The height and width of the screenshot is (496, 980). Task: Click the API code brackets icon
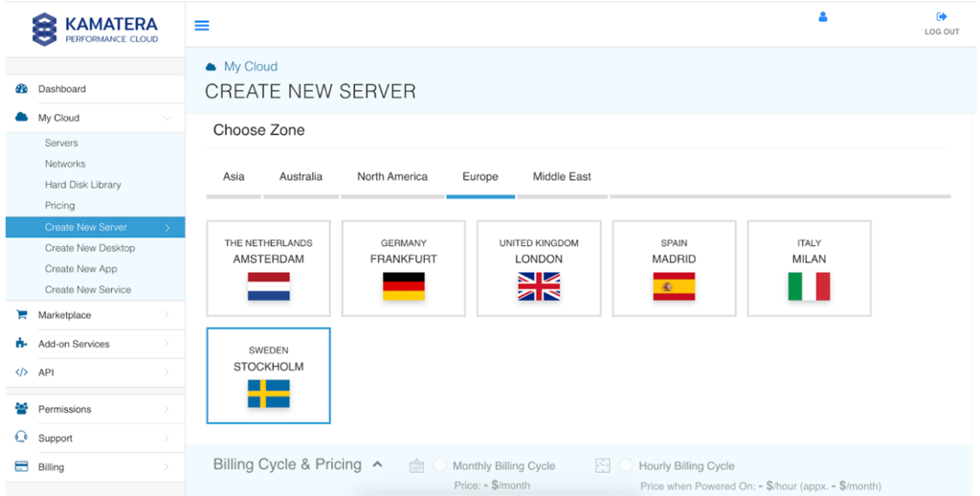coord(21,372)
